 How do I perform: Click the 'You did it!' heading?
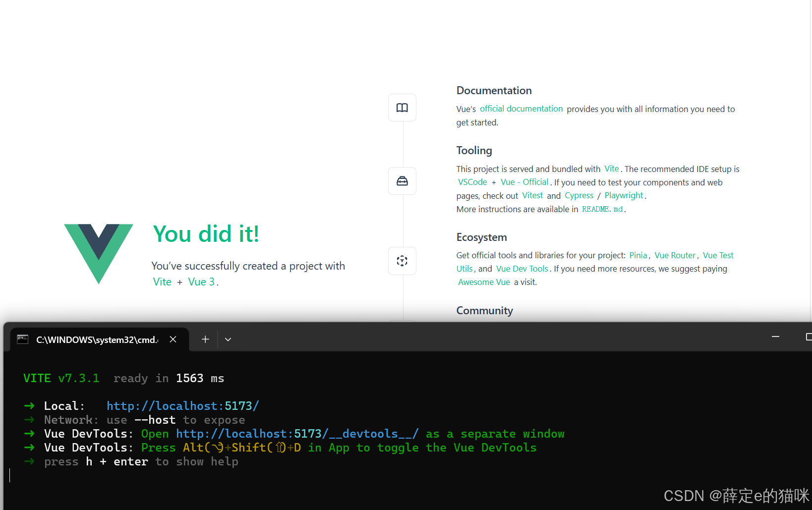click(x=206, y=234)
